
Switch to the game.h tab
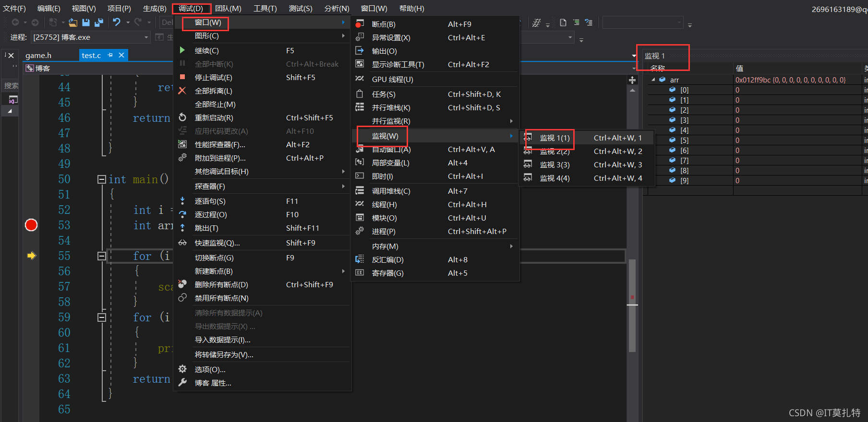[x=38, y=55]
